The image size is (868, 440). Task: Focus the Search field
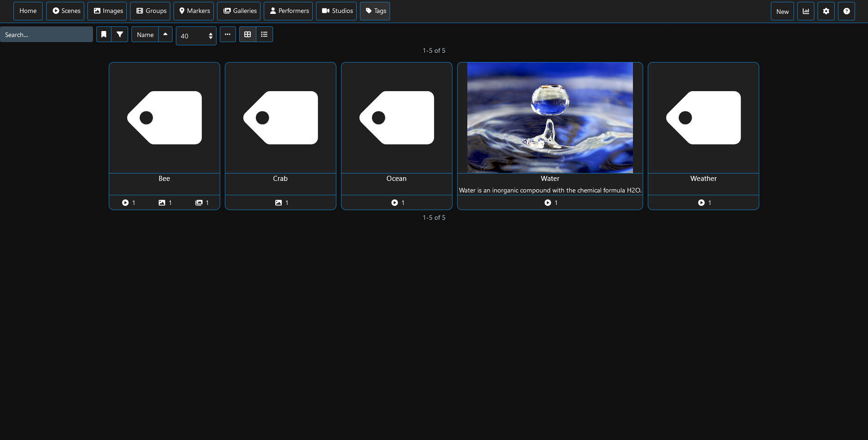click(x=46, y=35)
